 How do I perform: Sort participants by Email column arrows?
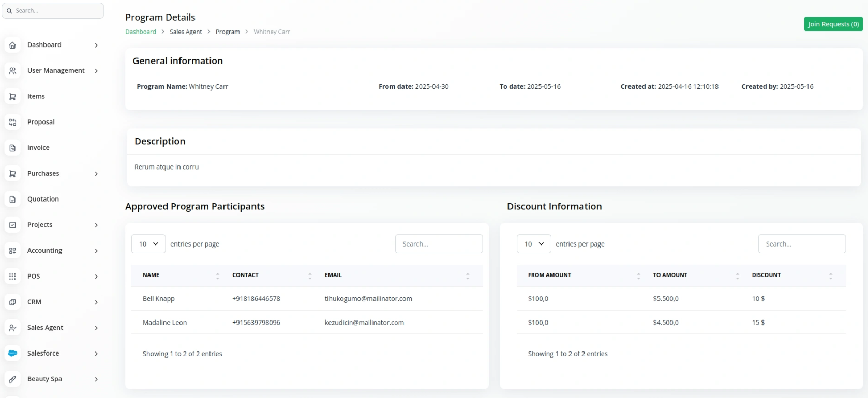468,276
